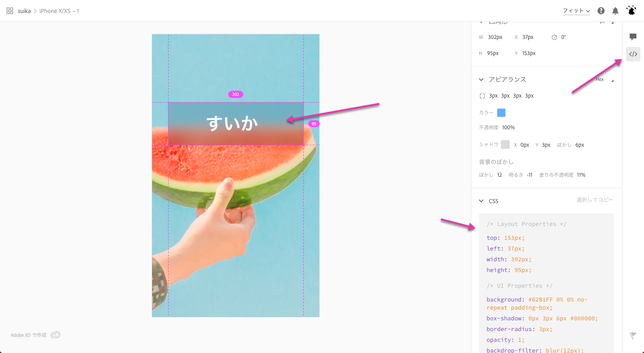Screen dimensions: 644x353
Task: Open the comments panel icon
Action: (633, 37)
